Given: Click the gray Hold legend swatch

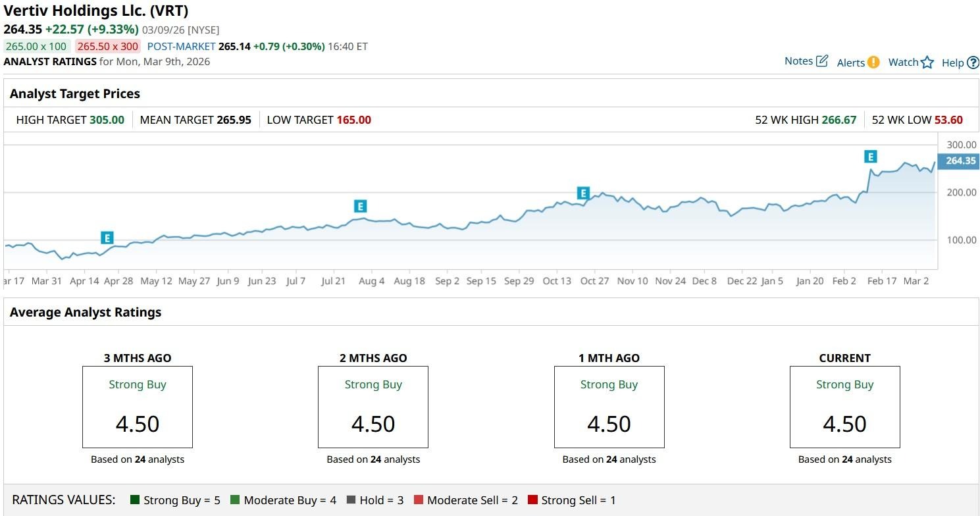Looking at the screenshot, I should [351, 500].
